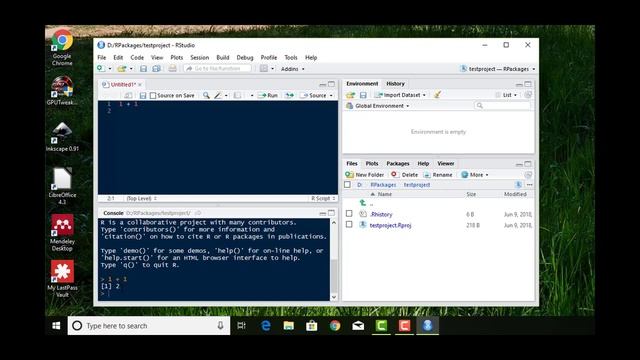Click the Go to file/function search box
The height and width of the screenshot is (360, 640).
[218, 69]
